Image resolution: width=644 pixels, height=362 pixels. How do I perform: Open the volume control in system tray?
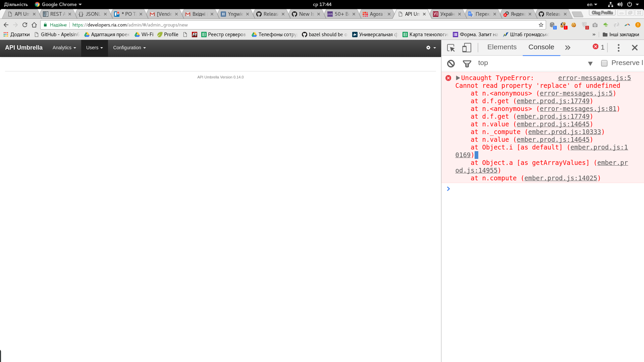coord(621,4)
